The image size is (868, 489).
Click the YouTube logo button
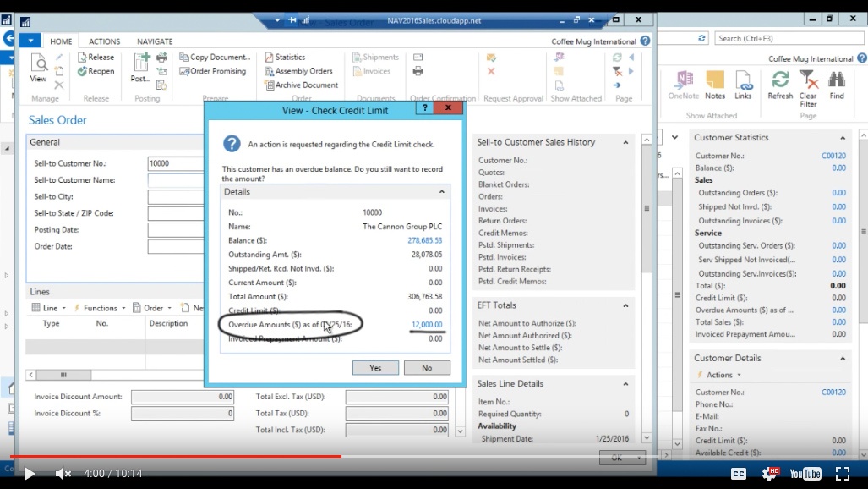coord(805,474)
